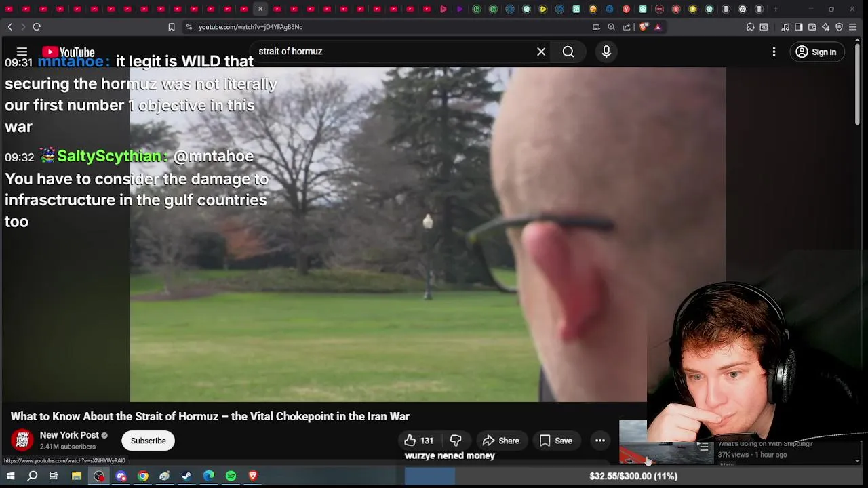Viewport: 868px width, 488px height.
Task: Click the youtube.com address bar URL
Action: tap(250, 27)
